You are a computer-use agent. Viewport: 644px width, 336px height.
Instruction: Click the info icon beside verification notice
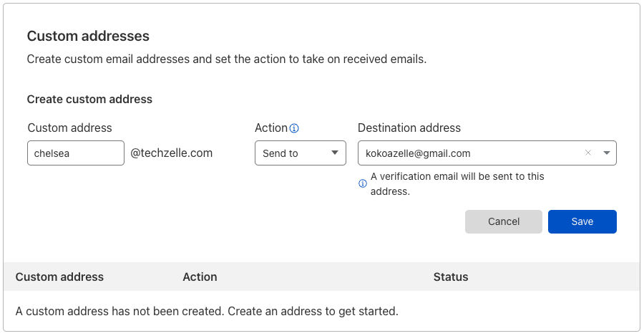pyautogui.click(x=363, y=183)
